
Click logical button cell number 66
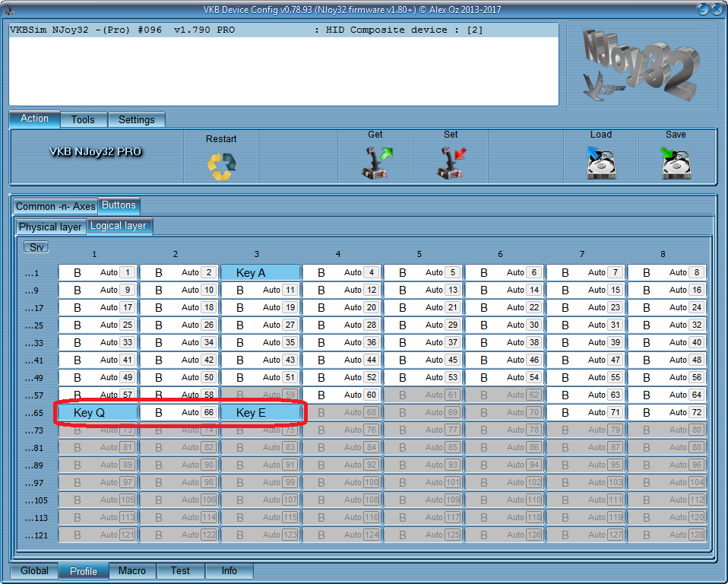(179, 412)
